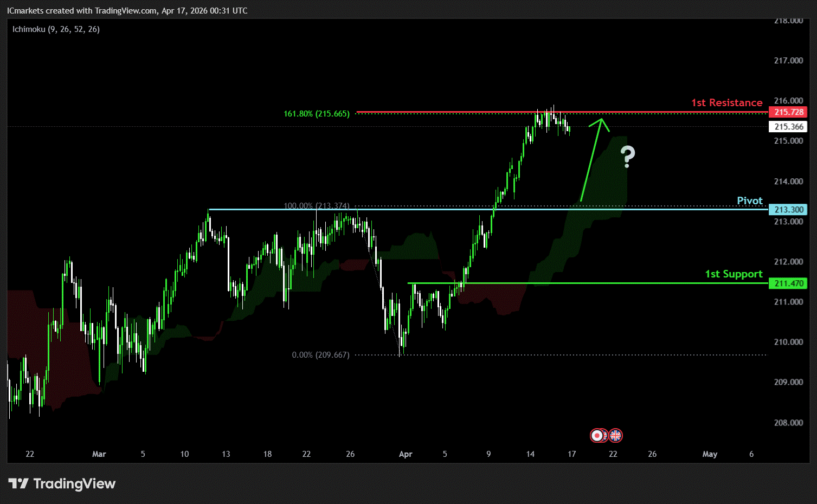Click the red 215.728 resistance price tag
This screenshot has width=817, height=504.
pyautogui.click(x=788, y=112)
